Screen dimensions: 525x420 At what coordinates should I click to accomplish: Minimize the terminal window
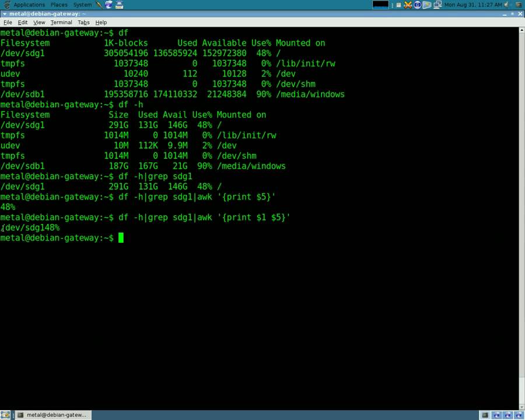(x=505, y=14)
